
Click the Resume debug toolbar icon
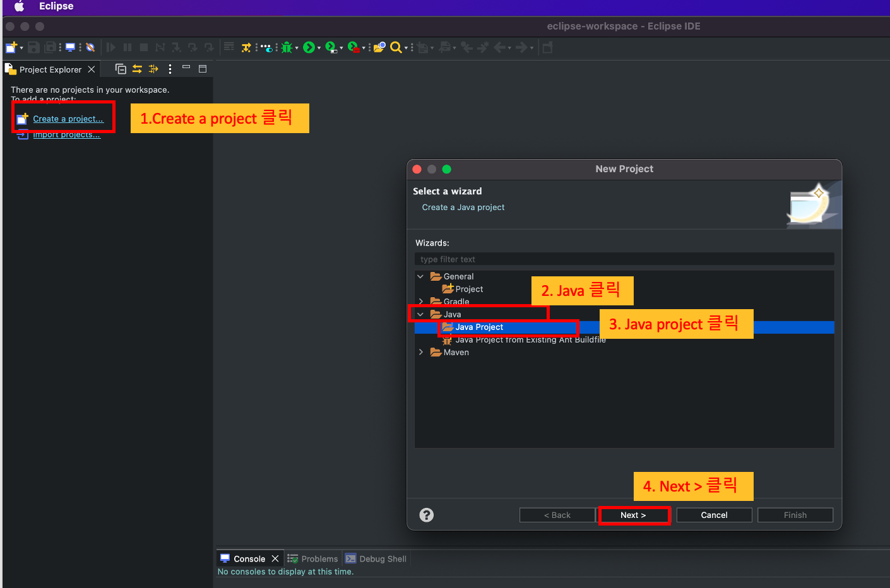pos(111,47)
